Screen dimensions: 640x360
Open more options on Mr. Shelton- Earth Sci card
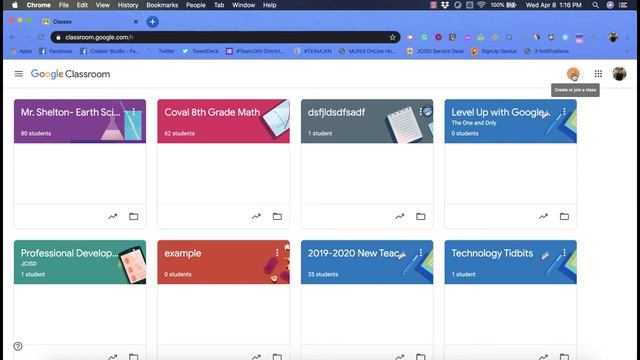(x=134, y=111)
